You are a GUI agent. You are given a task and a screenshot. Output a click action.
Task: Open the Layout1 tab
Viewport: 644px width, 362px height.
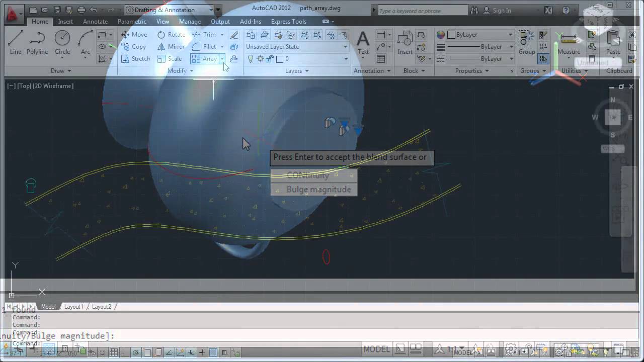point(73,307)
